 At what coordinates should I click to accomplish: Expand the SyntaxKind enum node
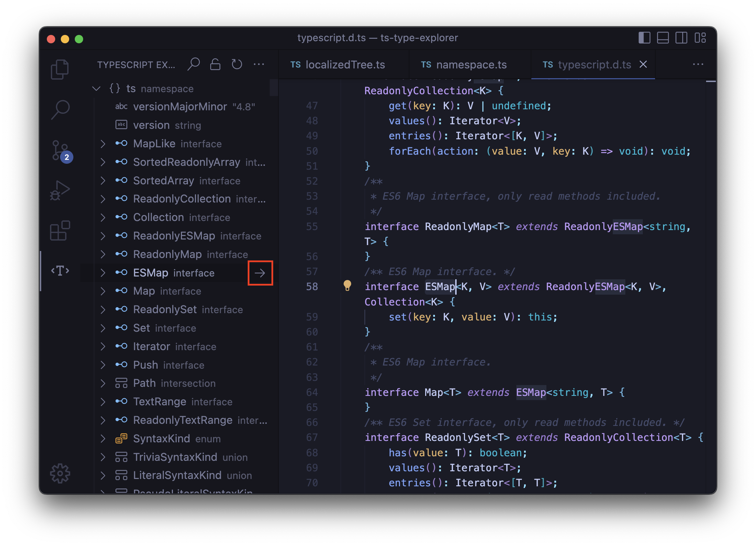point(103,438)
